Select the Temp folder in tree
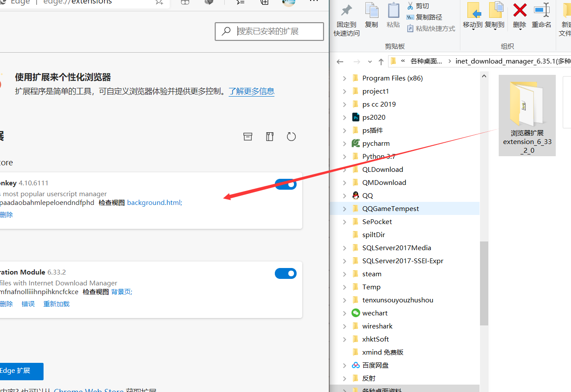Image resolution: width=571 pixels, height=392 pixels. pos(372,287)
